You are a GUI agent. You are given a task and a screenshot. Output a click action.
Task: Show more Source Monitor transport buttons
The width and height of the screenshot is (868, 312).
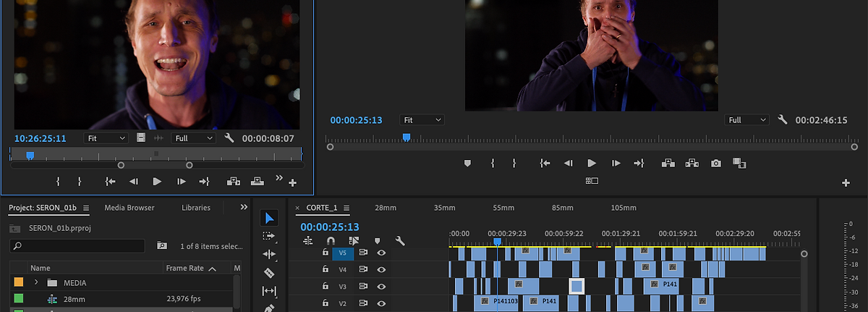(279, 177)
